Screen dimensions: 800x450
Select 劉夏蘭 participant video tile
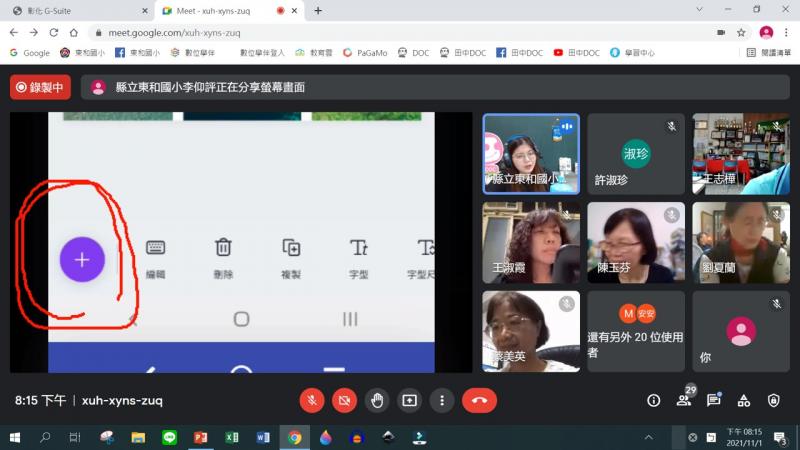741,242
